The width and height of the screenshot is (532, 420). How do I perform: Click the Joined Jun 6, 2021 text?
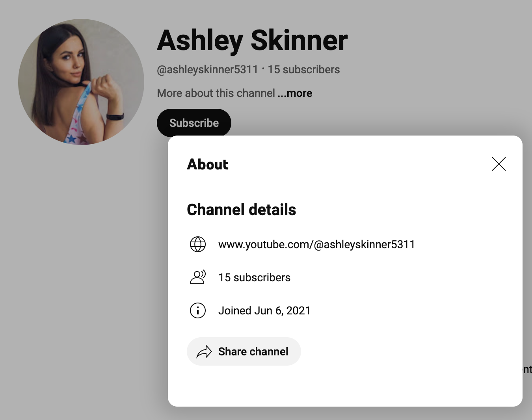[x=264, y=311]
